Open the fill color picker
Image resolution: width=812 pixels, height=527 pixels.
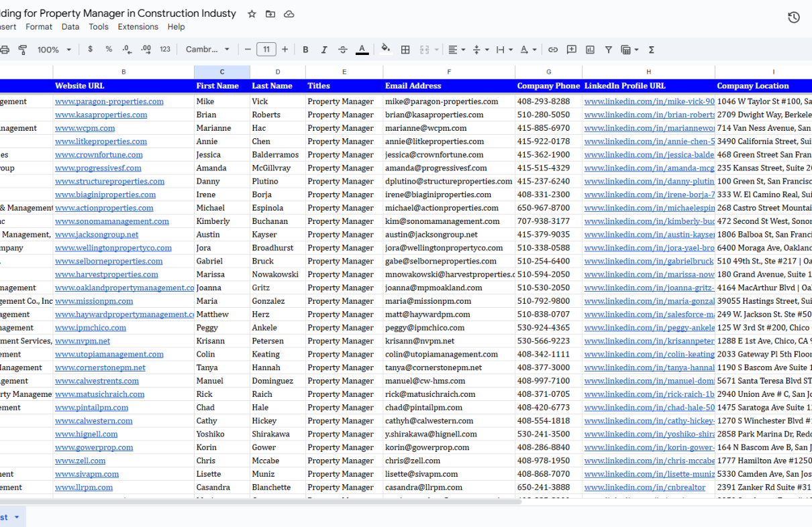pos(386,49)
